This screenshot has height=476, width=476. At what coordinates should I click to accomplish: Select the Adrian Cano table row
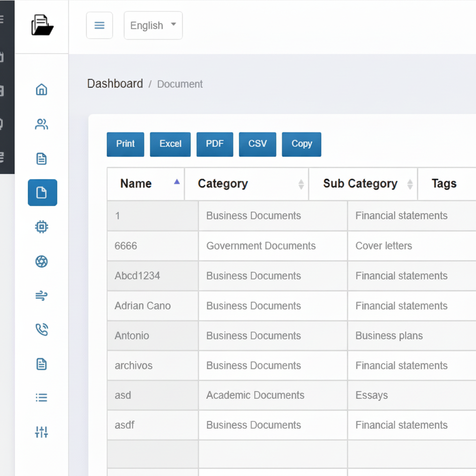pyautogui.click(x=143, y=306)
